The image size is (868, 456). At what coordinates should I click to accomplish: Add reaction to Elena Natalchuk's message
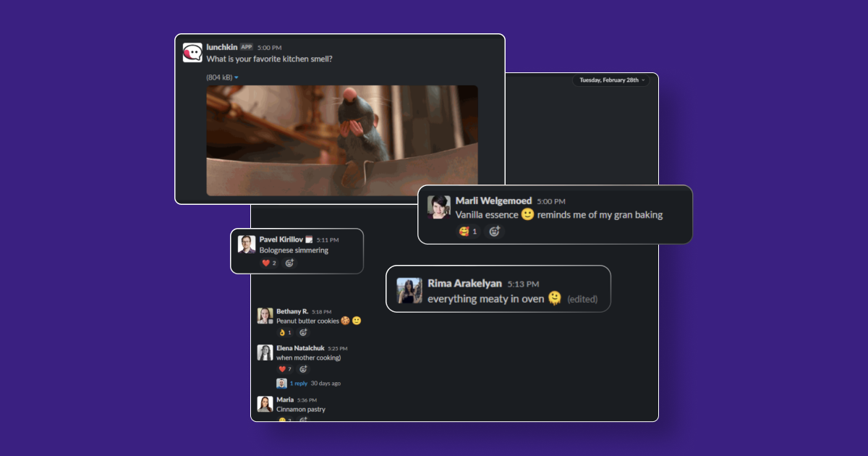pyautogui.click(x=303, y=369)
